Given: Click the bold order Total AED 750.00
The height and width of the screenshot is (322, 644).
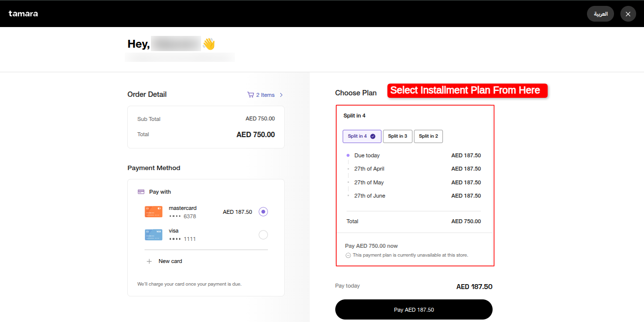Looking at the screenshot, I should 256,135.
